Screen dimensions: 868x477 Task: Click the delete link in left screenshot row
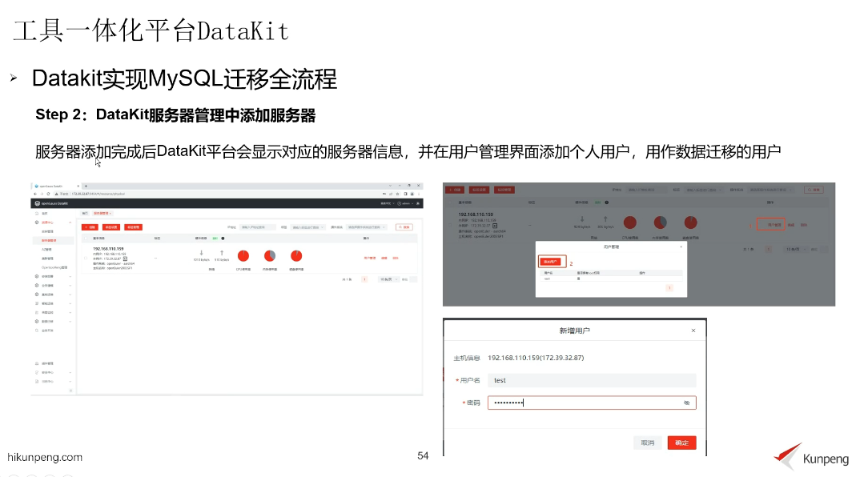point(396,258)
